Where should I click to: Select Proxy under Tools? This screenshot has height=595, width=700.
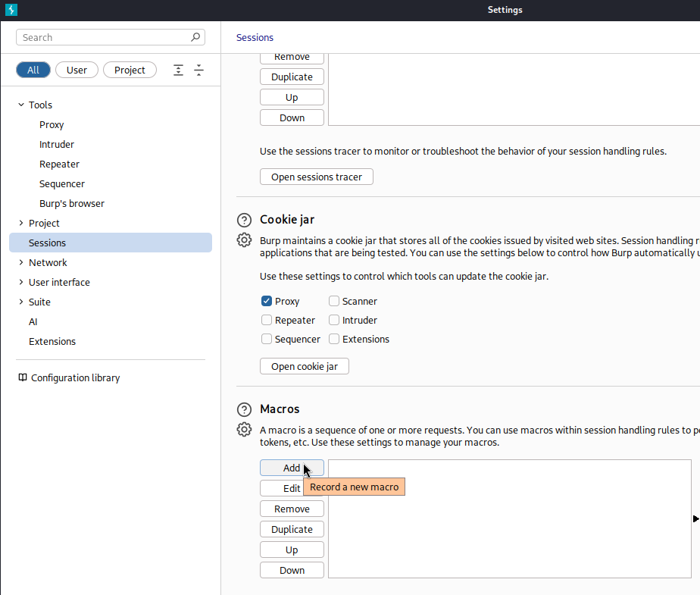point(52,124)
